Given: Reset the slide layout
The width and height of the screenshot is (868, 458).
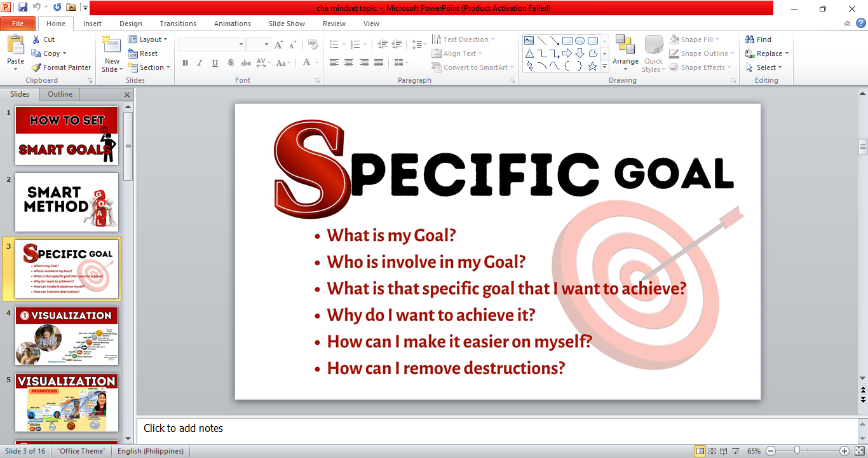Looking at the screenshot, I should (143, 53).
